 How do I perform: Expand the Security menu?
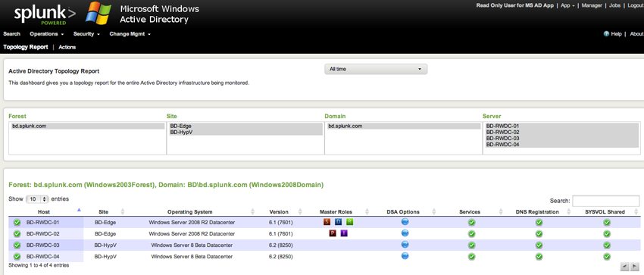pos(86,34)
